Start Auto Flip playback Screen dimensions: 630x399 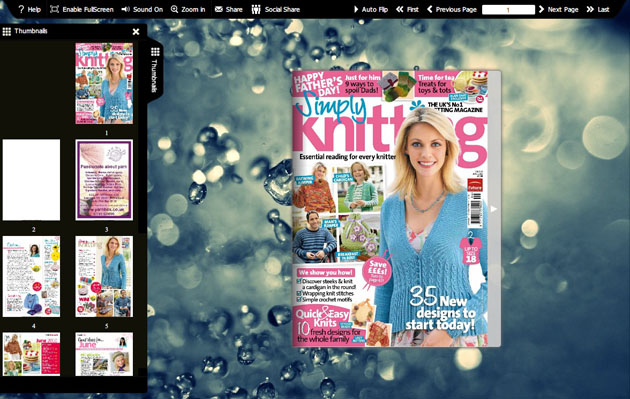coord(370,9)
